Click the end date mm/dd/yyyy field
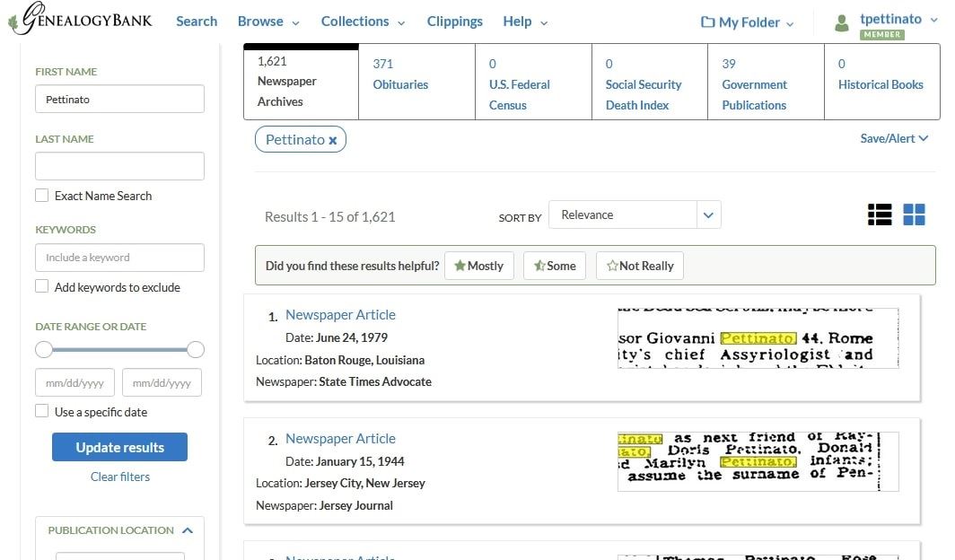955x560 pixels. (x=162, y=383)
